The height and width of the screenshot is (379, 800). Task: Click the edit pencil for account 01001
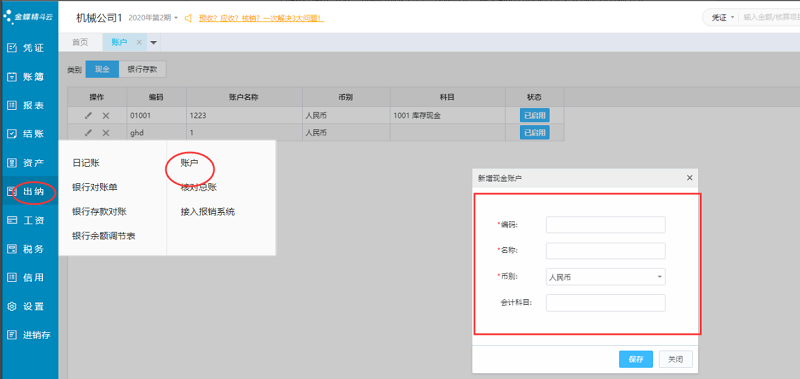(88, 116)
